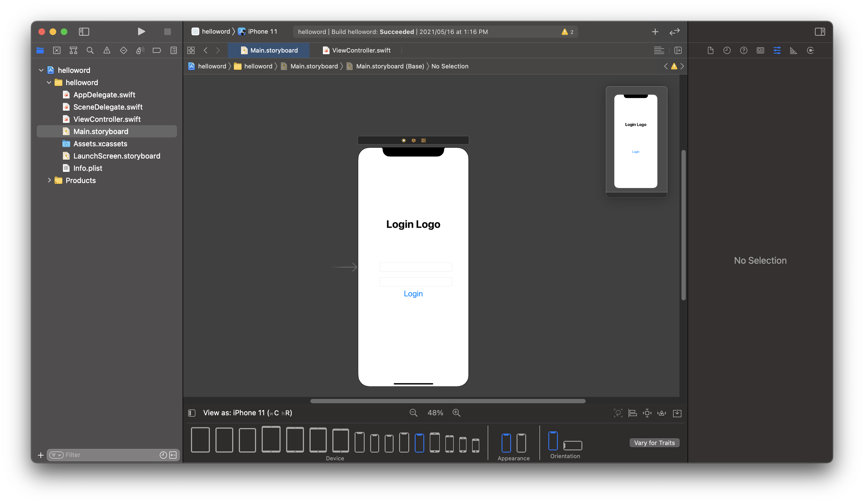Viewport: 864px width, 504px height.
Task: Open the Source Control navigator icon
Action: tap(57, 50)
